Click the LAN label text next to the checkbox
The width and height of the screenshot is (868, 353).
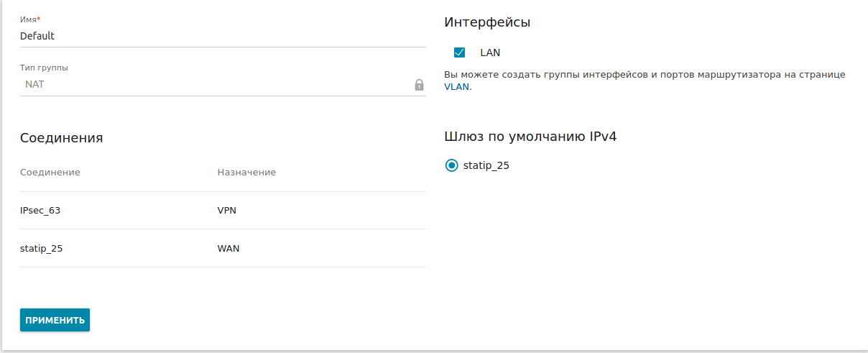click(x=490, y=52)
